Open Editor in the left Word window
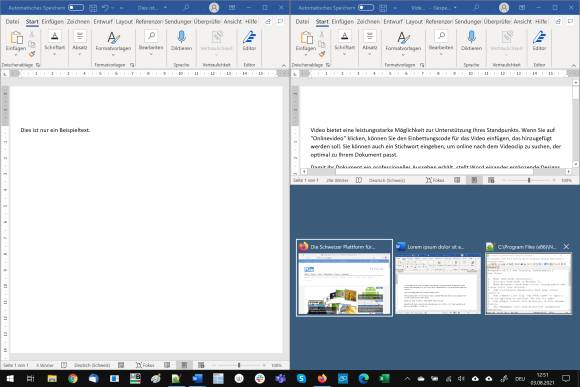 pos(249,41)
